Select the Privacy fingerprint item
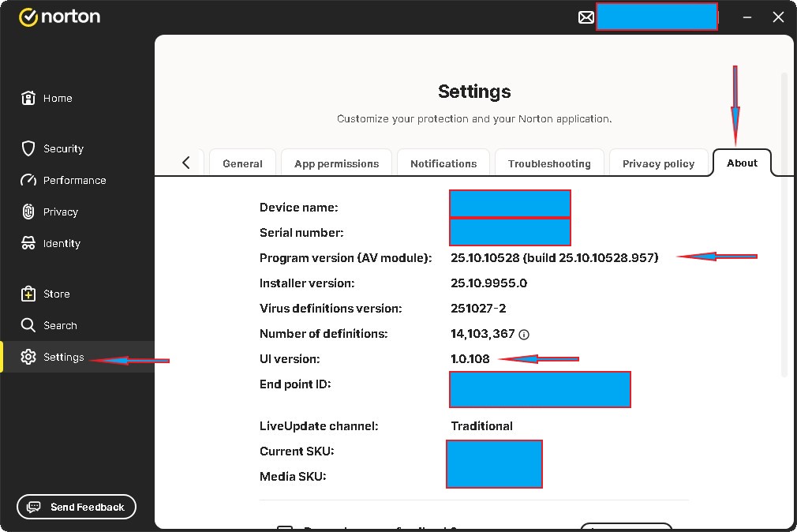The width and height of the screenshot is (797, 532). point(50,212)
